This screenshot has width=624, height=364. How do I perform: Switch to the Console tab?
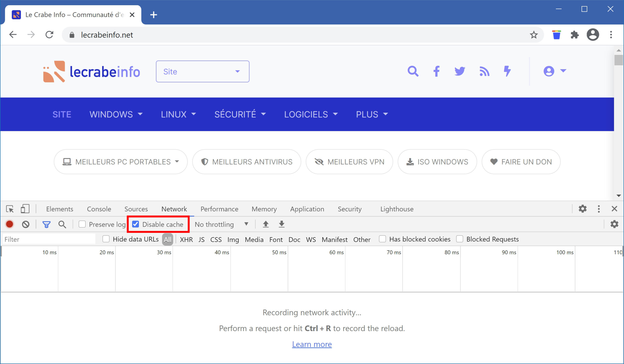click(99, 209)
